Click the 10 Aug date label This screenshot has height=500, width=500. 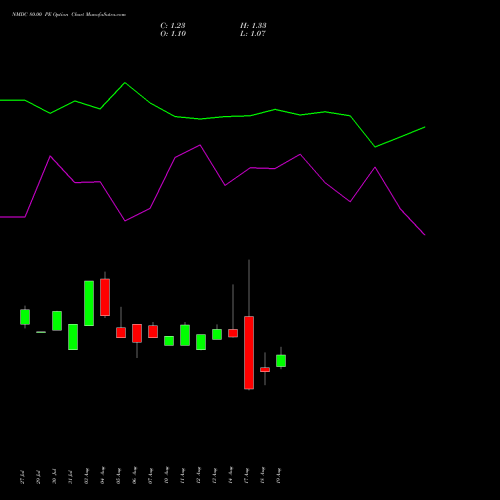[166, 476]
